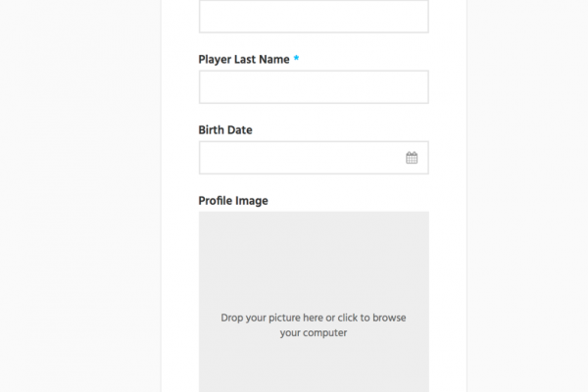Click the Profile Image upload drop zone

(x=314, y=302)
